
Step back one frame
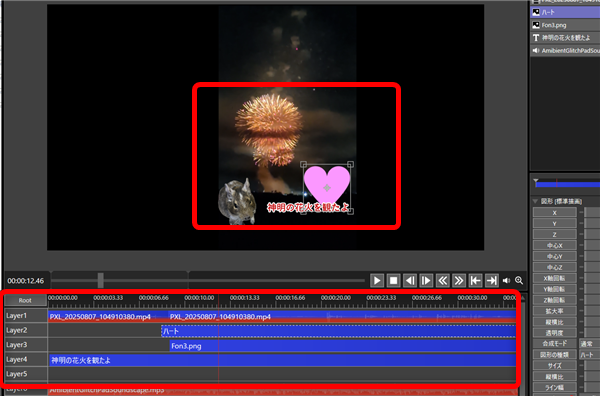[x=410, y=280]
